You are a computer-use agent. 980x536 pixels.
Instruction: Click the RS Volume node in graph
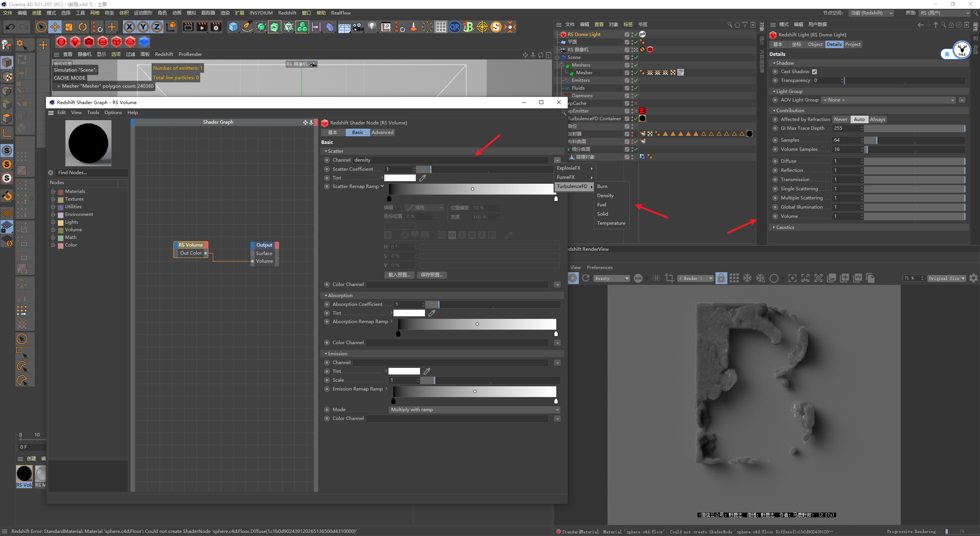[191, 245]
